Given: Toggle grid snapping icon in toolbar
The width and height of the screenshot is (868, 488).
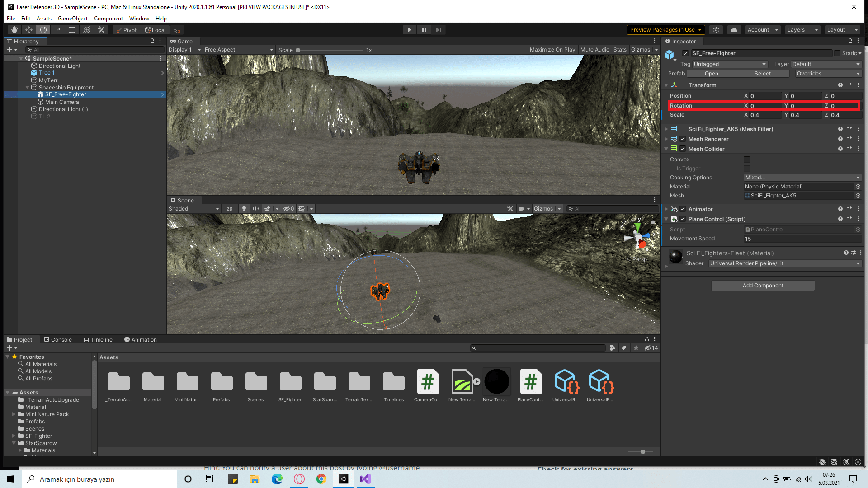Looking at the screenshot, I should tap(177, 30).
